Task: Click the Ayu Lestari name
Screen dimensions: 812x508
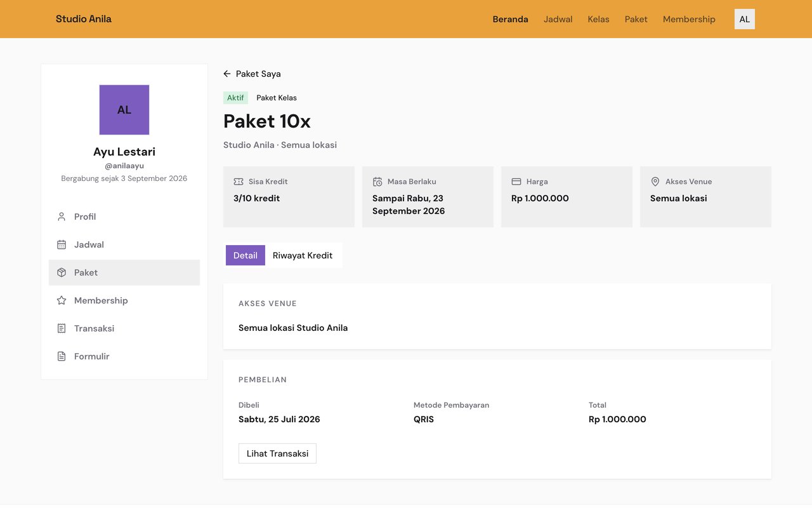Action: pos(124,152)
